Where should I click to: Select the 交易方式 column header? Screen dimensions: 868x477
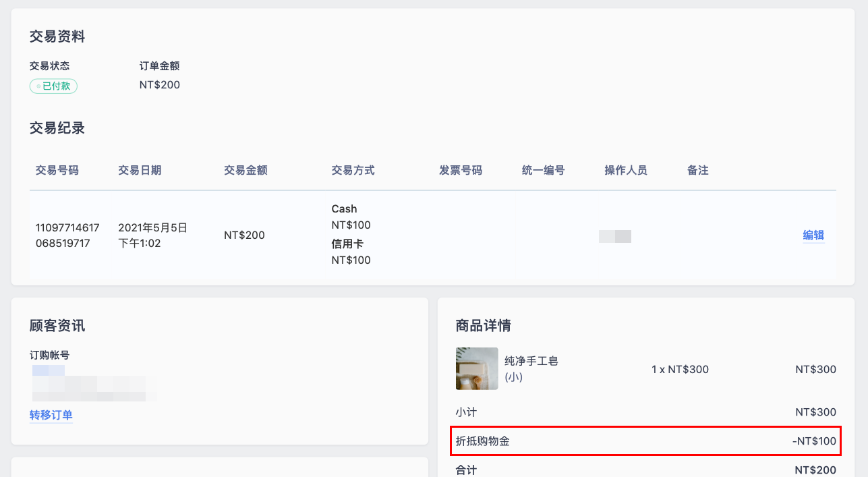tap(353, 170)
